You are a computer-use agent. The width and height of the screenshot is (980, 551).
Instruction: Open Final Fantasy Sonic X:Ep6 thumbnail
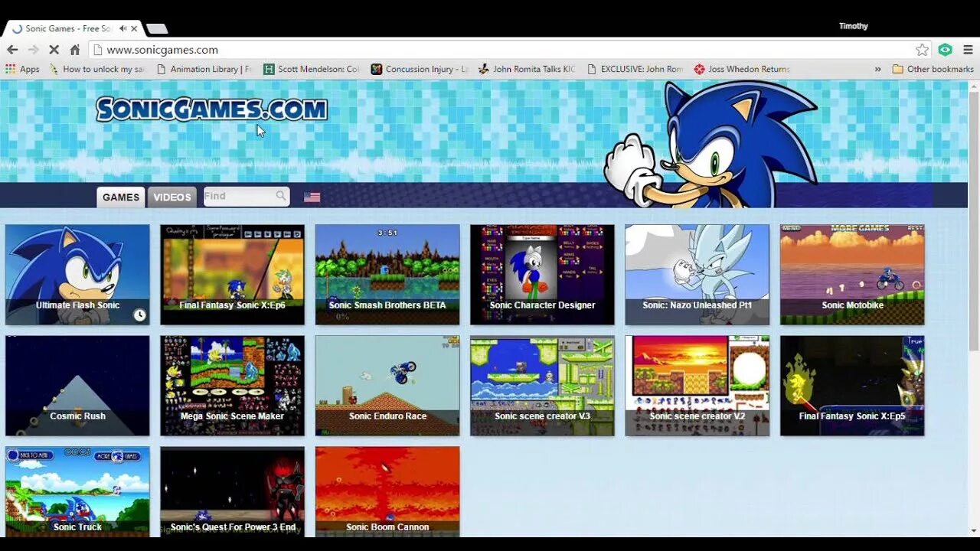232,275
